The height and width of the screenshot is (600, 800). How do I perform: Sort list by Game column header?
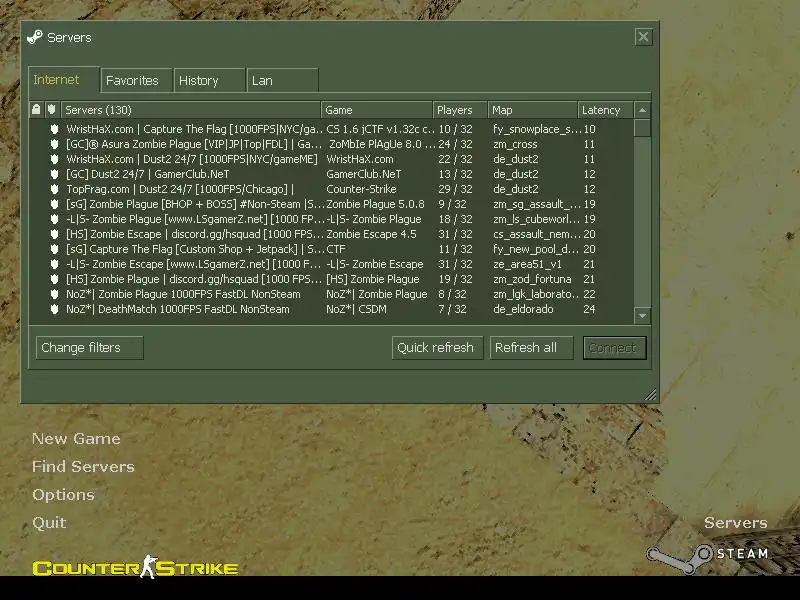tap(377, 110)
